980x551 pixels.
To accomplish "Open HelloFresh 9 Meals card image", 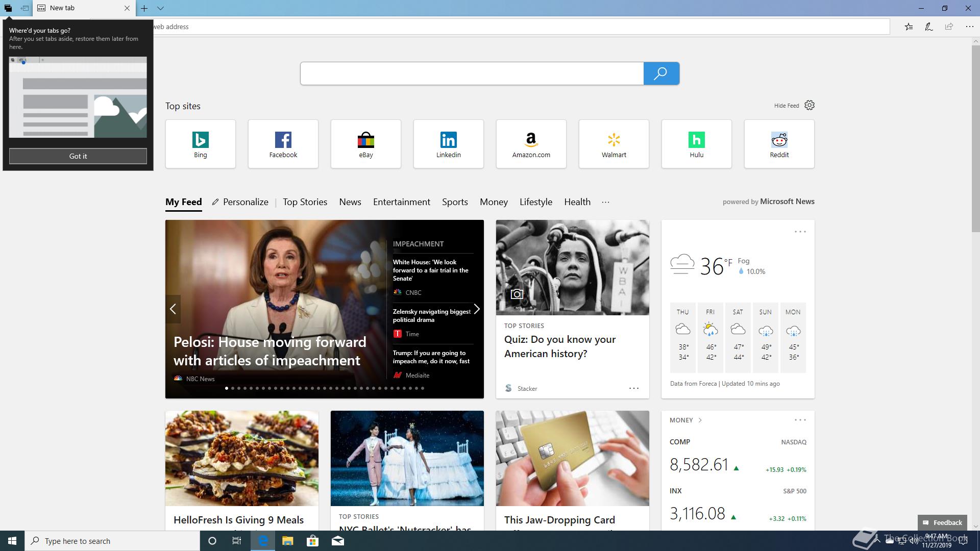I will (x=242, y=458).
